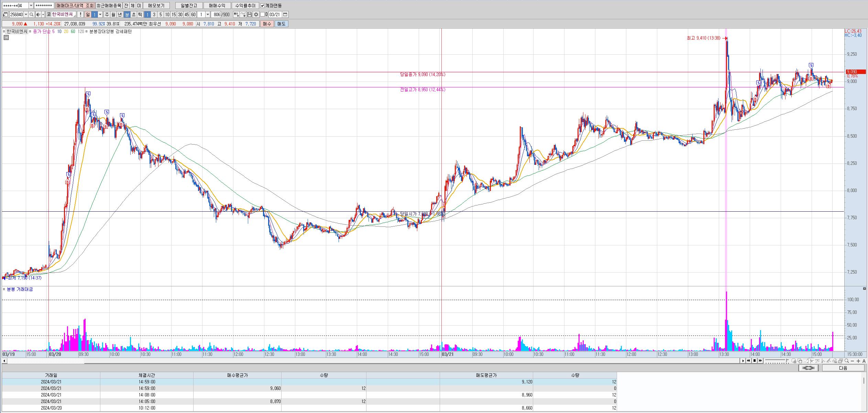Viewport: 868px width, 413px height.
Task: Click the 다음 next button
Action: pyautogui.click(x=843, y=368)
